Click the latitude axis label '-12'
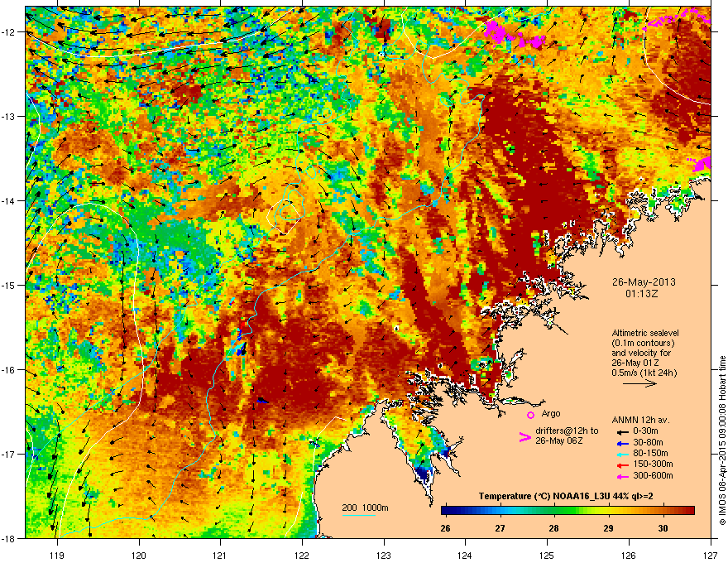728x563 pixels. 8,32
